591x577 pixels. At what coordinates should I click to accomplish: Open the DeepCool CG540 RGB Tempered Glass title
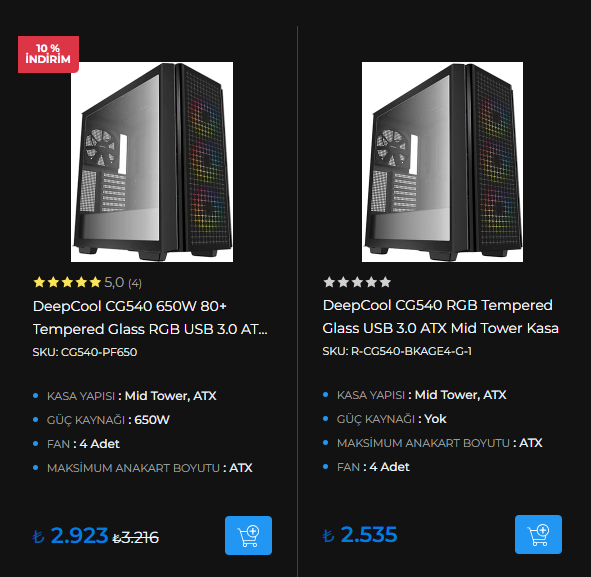[440, 317]
